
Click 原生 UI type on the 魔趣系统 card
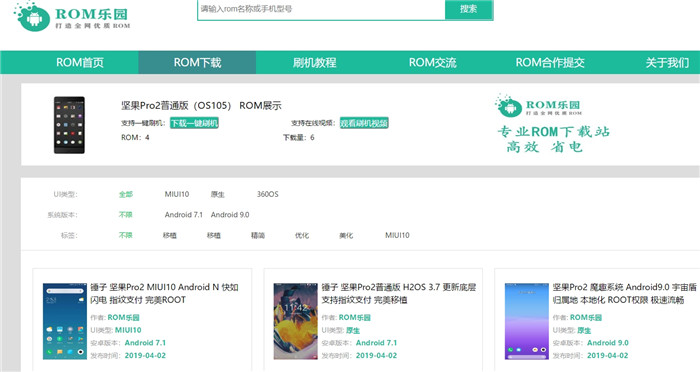(x=584, y=330)
